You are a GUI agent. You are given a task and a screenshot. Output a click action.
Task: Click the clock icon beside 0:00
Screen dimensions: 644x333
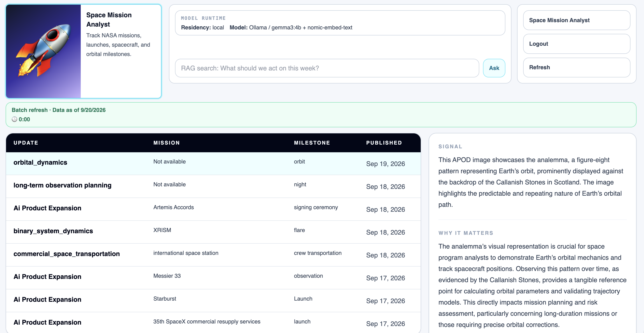14,119
